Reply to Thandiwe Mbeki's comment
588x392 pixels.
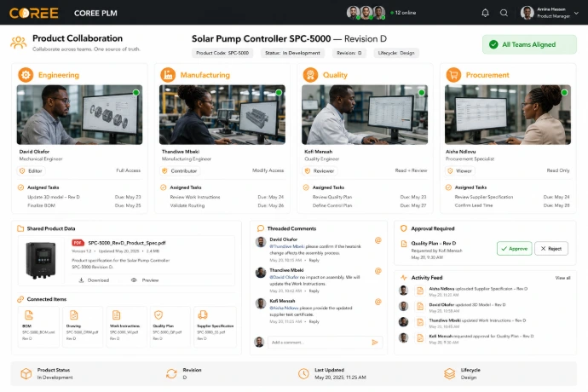[314, 291]
